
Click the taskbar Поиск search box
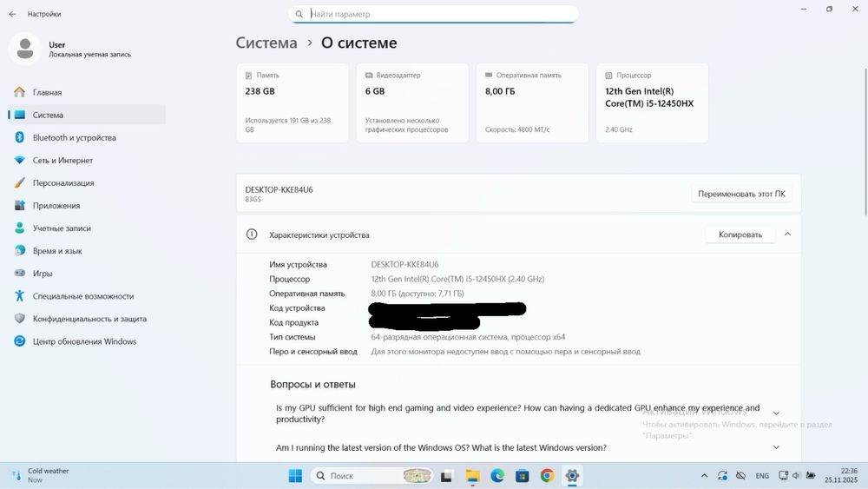tap(372, 476)
